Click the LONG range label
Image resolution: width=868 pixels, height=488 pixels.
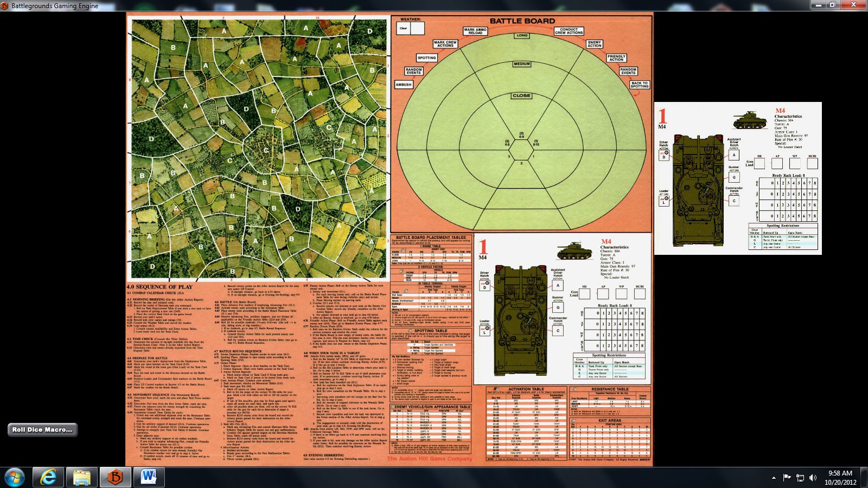522,35
